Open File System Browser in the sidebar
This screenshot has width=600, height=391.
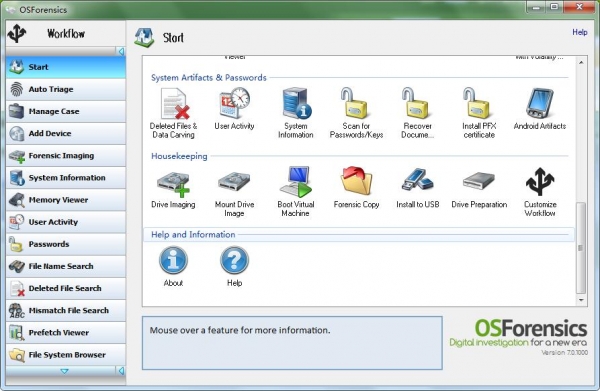[66, 355]
